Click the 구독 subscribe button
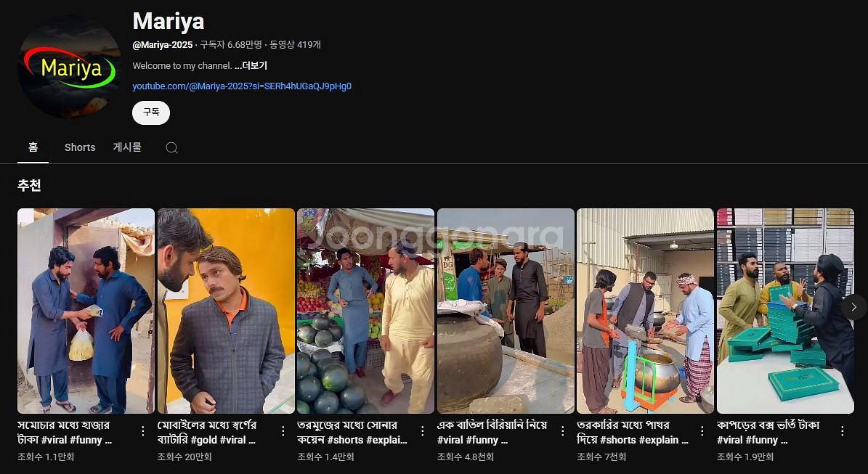The height and width of the screenshot is (474, 868). pos(151,113)
